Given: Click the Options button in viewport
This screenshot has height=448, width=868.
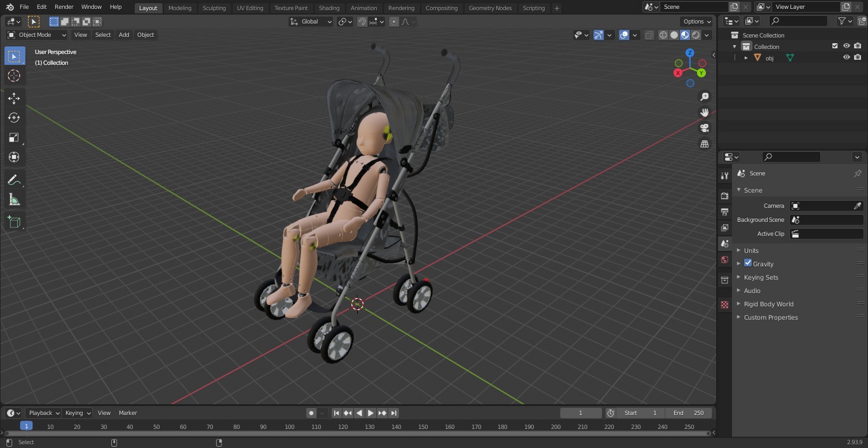Looking at the screenshot, I should pyautogui.click(x=697, y=22).
